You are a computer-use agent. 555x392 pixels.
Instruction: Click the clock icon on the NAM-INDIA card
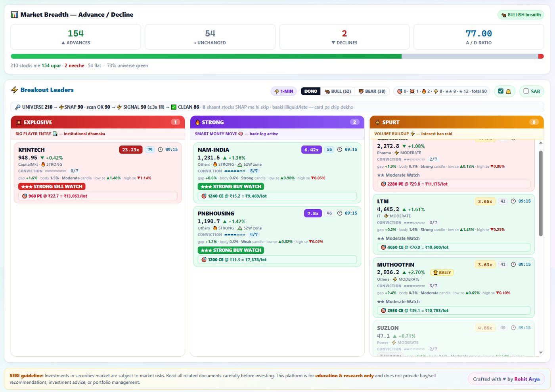340,149
